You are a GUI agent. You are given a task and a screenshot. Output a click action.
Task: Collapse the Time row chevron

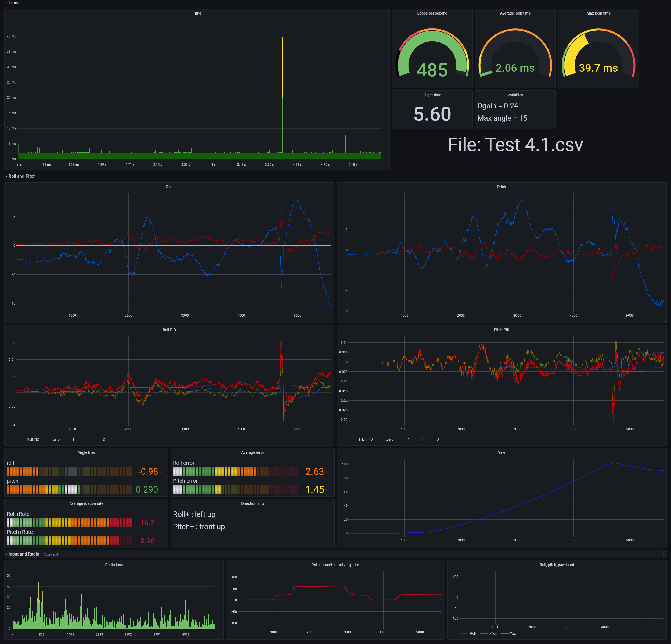6,3
